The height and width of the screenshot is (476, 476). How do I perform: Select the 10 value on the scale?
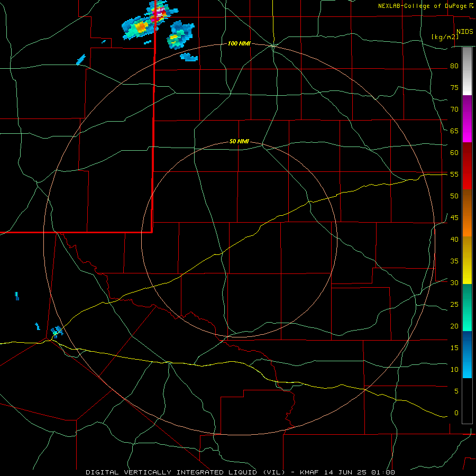454,370
